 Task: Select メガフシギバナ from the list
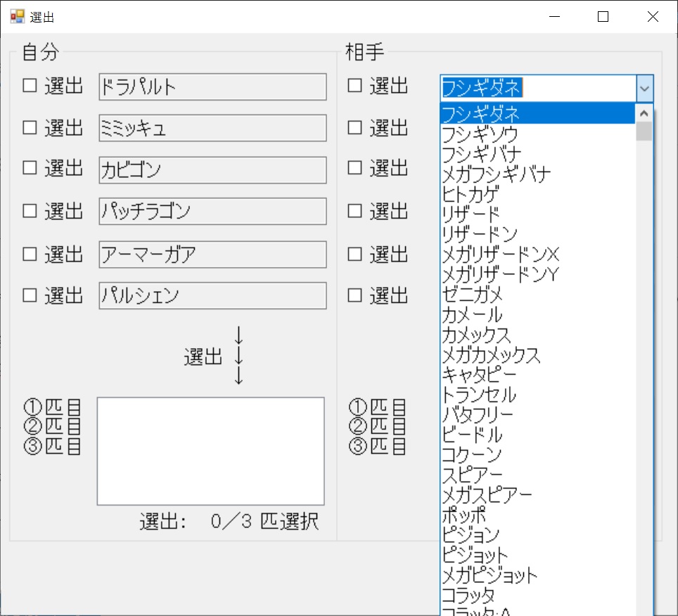coord(537,174)
